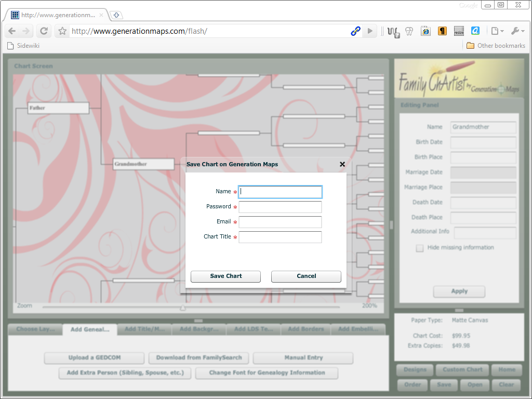Viewport: 532px width, 399px height.
Task: Cancel the save chart dialog
Action: [x=306, y=276]
